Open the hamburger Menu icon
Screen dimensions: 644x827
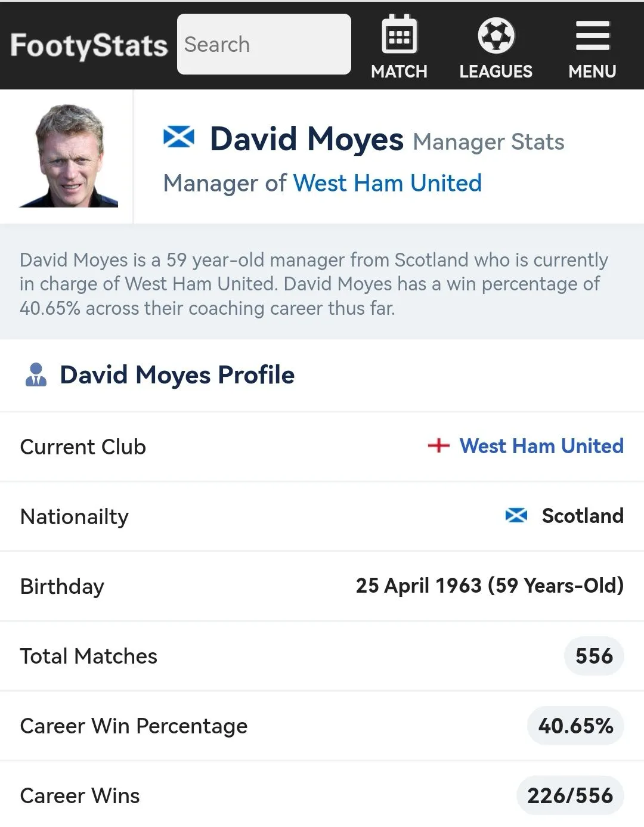point(592,36)
